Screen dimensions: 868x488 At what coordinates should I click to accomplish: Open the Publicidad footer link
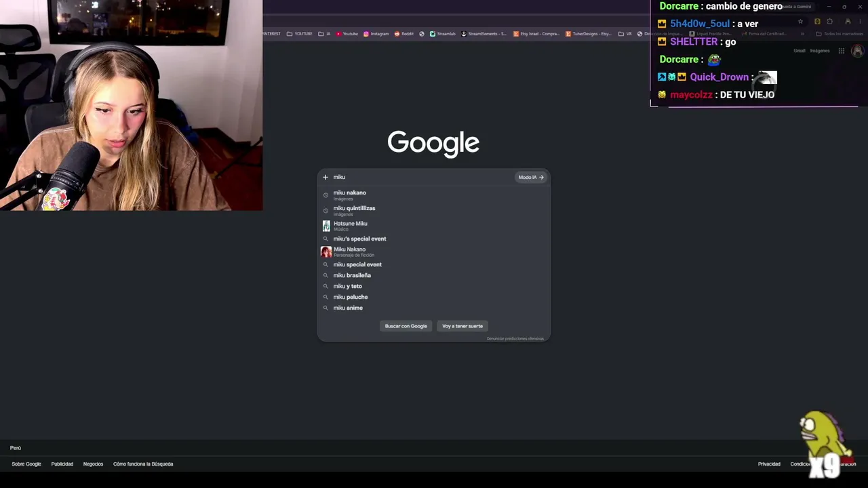click(x=62, y=464)
